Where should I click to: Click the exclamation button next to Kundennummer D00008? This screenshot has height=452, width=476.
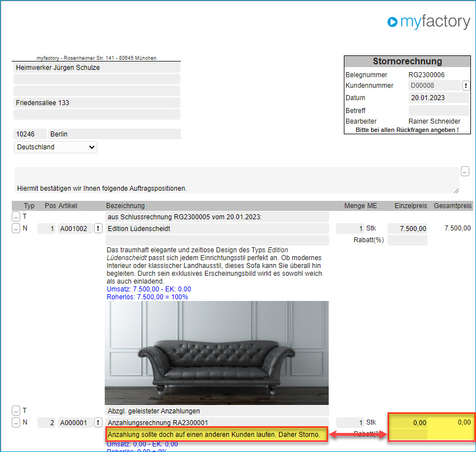(x=466, y=86)
